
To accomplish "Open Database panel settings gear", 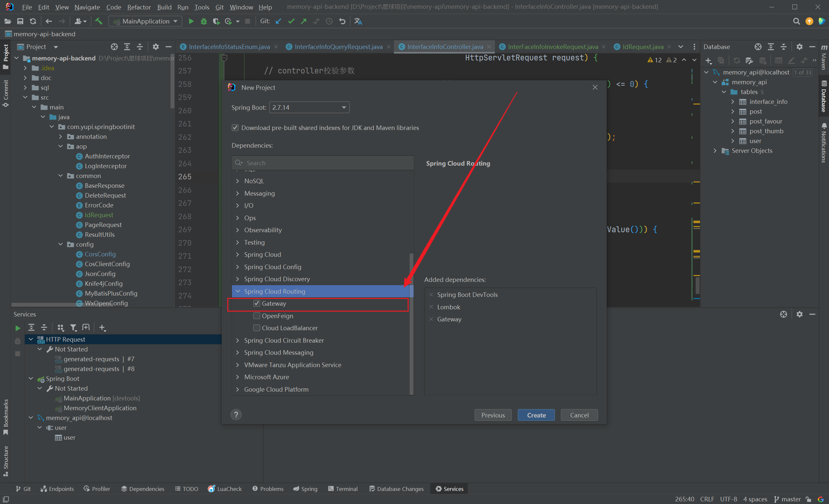I will 799,47.
